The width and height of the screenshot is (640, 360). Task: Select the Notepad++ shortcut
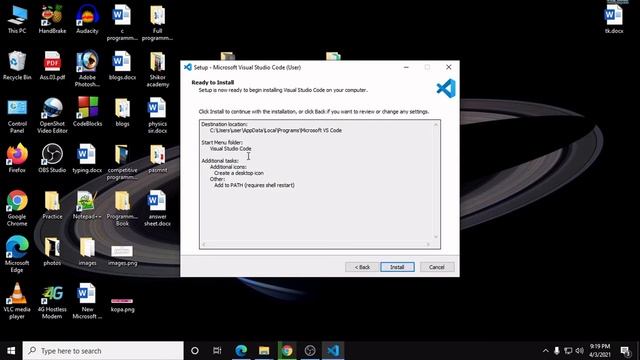(87, 205)
